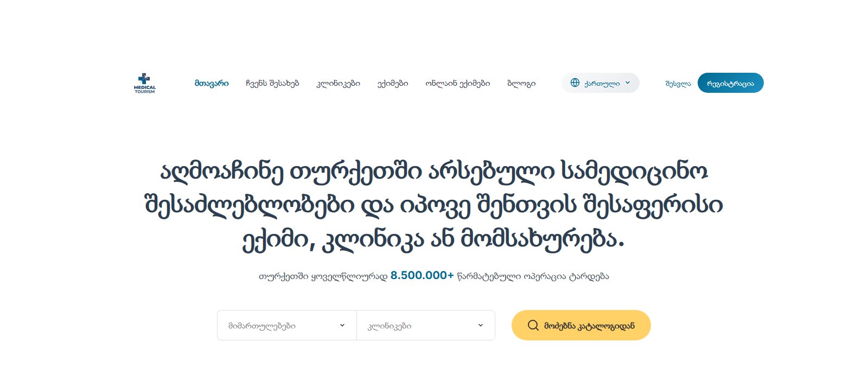Expand the კლინიკები dropdown arrow in search

pos(481,325)
